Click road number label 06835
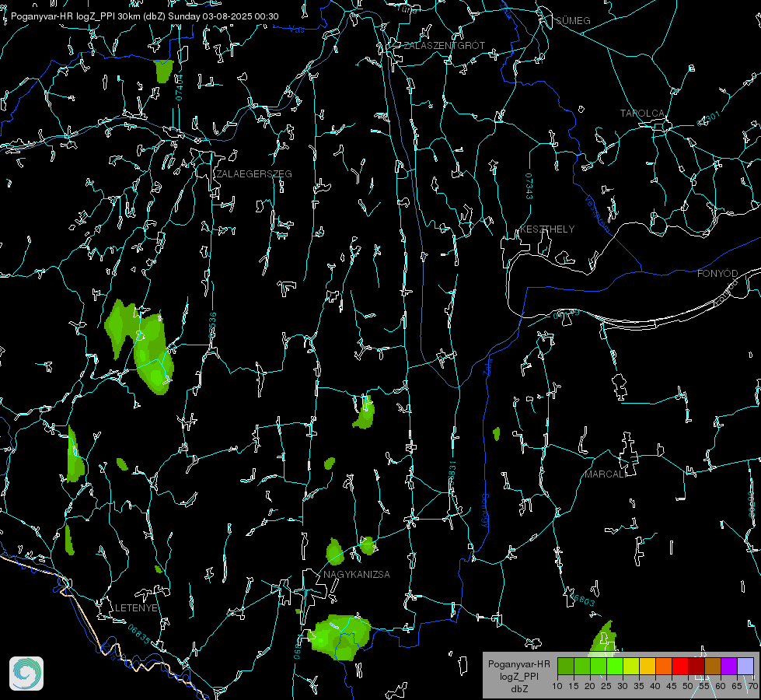 (x=139, y=635)
